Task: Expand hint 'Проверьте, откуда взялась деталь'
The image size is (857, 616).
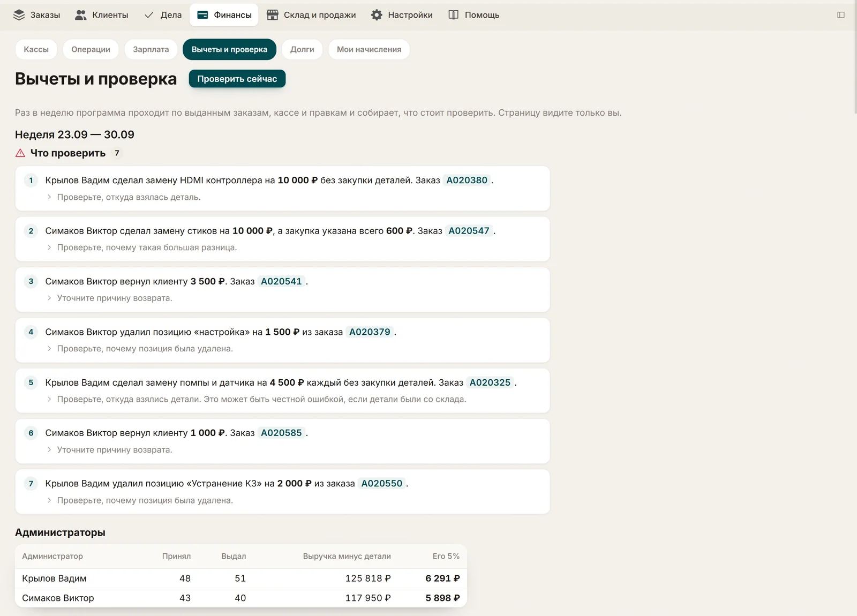Action: [123, 197]
